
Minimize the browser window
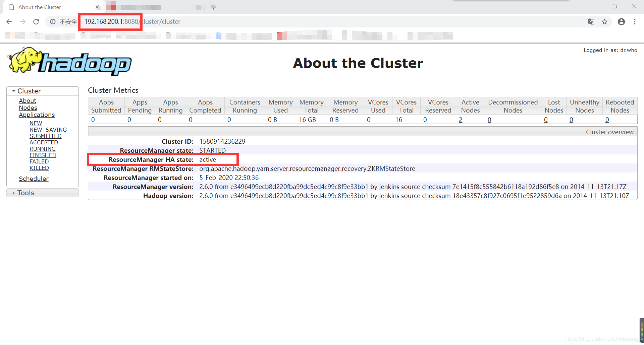[x=596, y=6]
